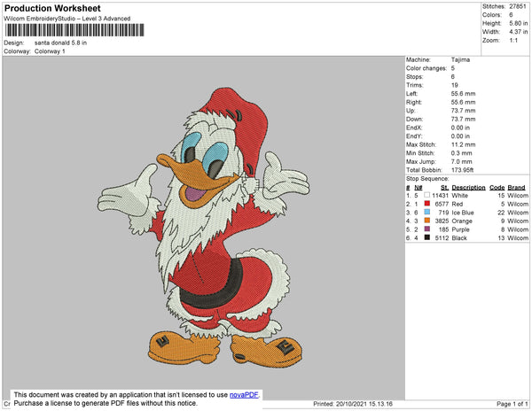Click the Code column header
Viewport: 532px width, 411px height.
[x=497, y=188]
